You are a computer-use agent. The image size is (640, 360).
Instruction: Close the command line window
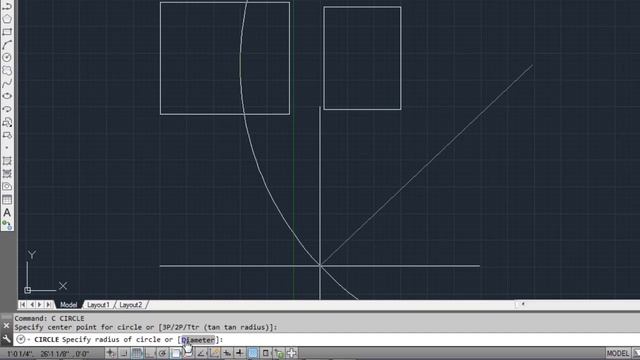point(6,325)
